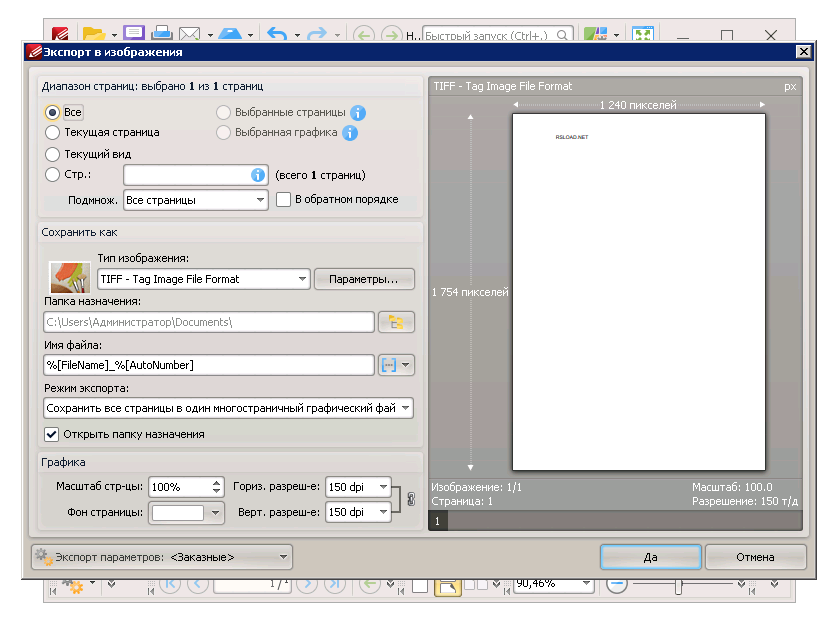Go to previous page in main window
The image size is (828, 619).
pos(197,584)
